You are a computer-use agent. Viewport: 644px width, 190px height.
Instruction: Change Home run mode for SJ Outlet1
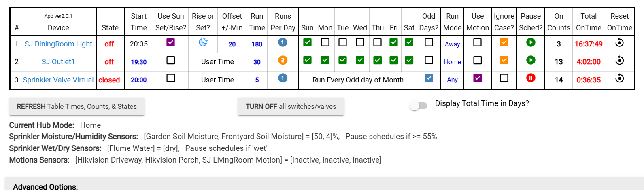tap(452, 62)
